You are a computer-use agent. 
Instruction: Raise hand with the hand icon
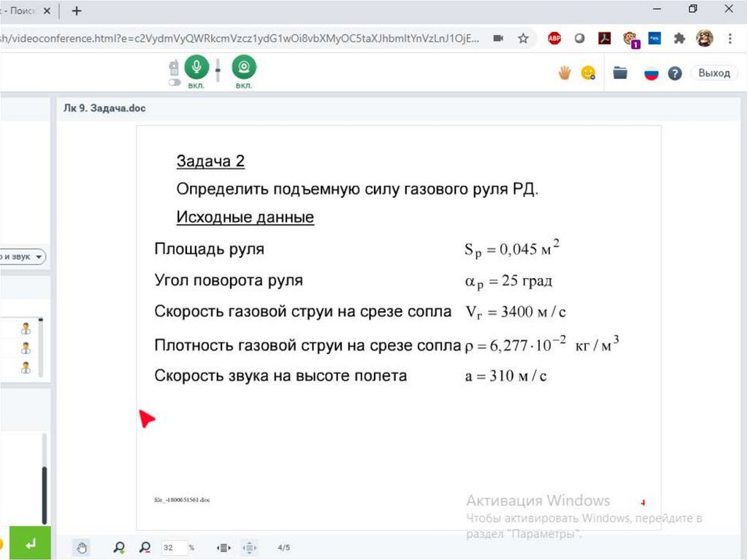pos(565,73)
